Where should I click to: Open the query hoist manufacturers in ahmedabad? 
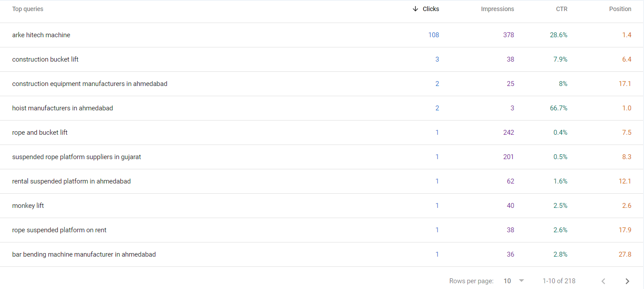click(x=62, y=108)
